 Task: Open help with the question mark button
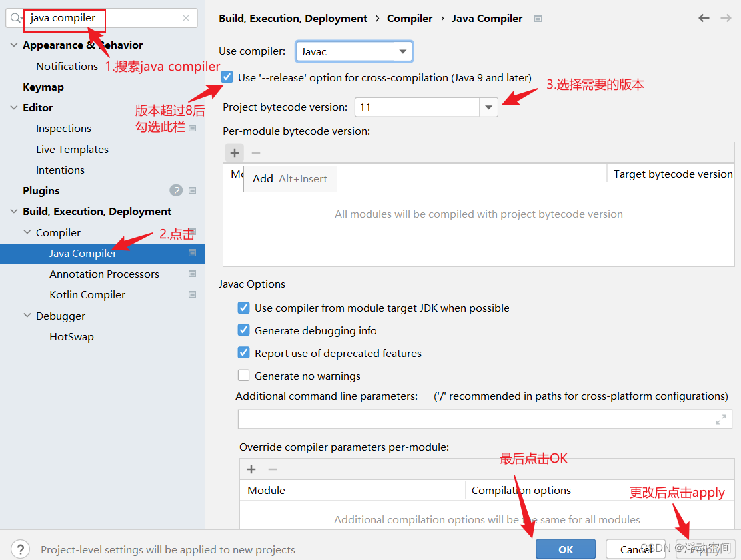(x=20, y=549)
